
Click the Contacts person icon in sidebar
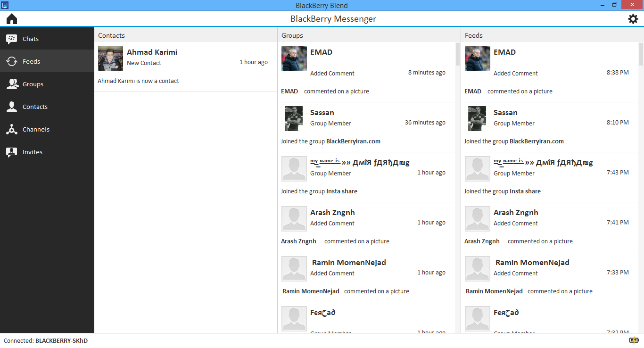click(12, 107)
